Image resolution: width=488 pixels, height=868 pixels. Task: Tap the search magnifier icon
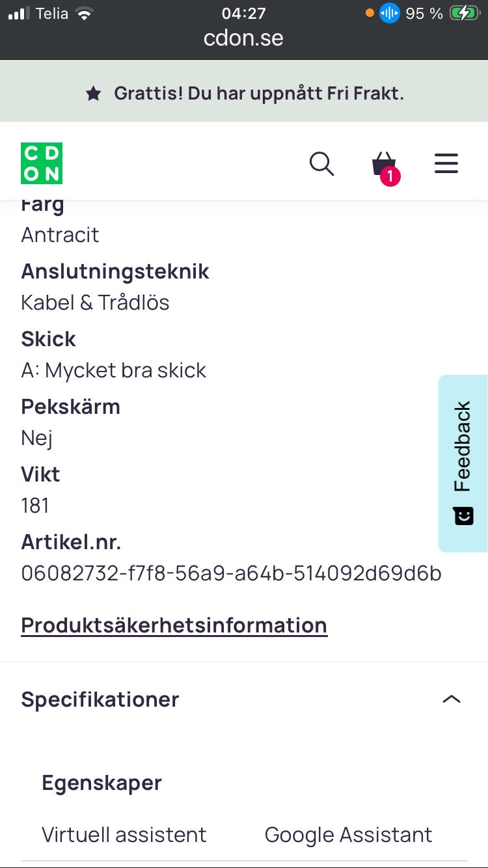pos(321,164)
